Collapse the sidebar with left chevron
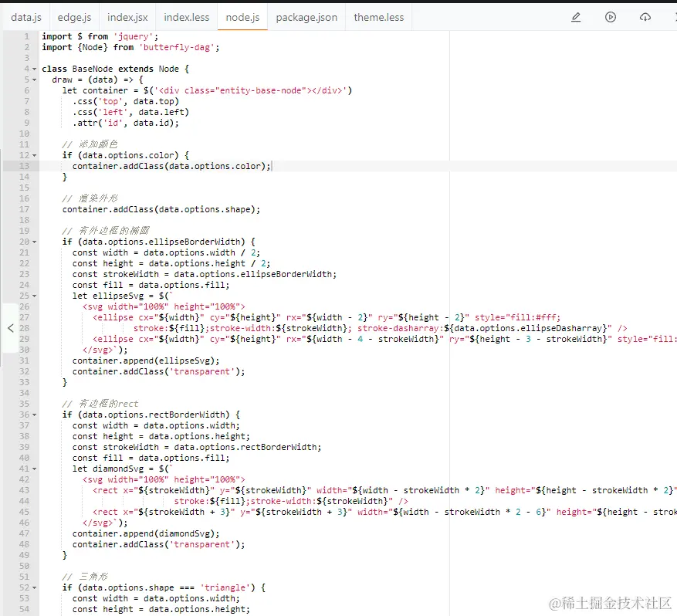The width and height of the screenshot is (677, 616). [11, 328]
